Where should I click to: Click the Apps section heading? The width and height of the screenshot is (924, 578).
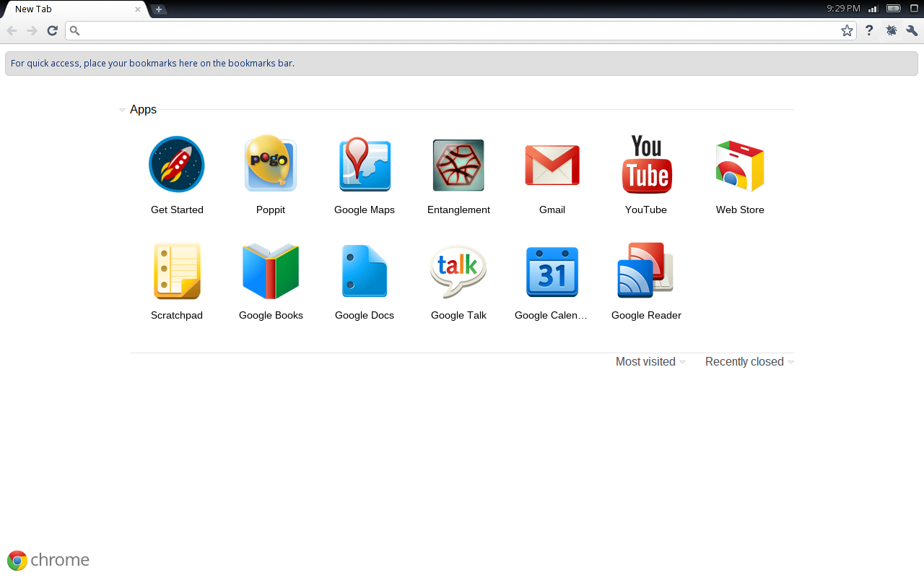coord(143,110)
